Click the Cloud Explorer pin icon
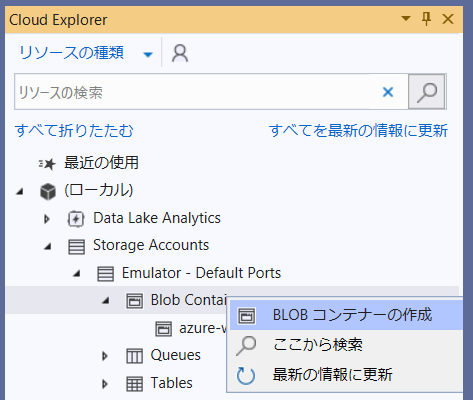473x400 pixels. click(426, 19)
